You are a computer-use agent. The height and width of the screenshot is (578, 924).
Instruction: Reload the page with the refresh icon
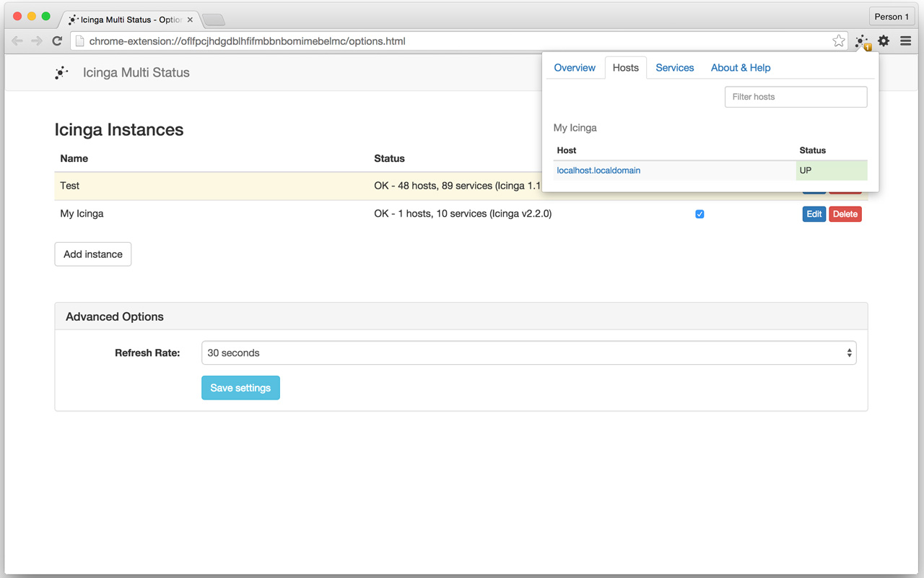pos(57,41)
